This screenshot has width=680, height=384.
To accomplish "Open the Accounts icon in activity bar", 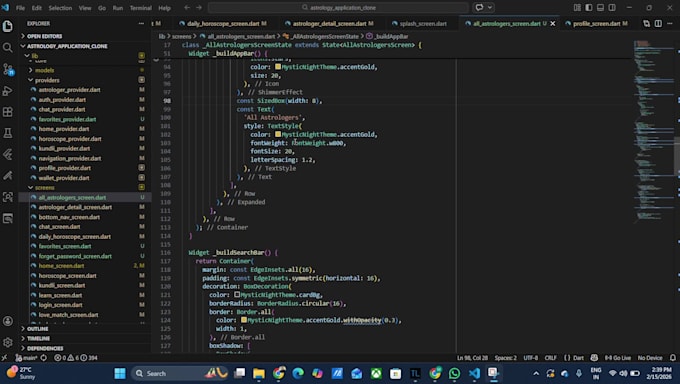I will pyautogui.click(x=7, y=321).
